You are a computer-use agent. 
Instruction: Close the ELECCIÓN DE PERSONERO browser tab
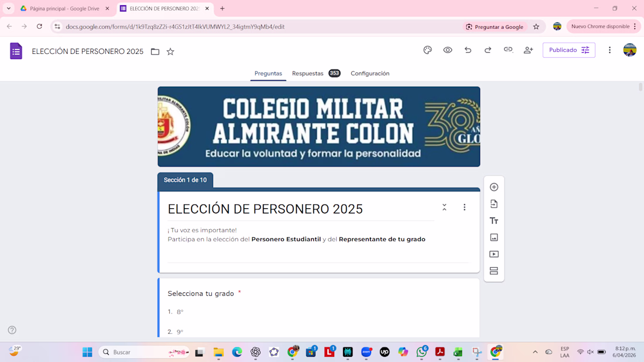[207, 8]
